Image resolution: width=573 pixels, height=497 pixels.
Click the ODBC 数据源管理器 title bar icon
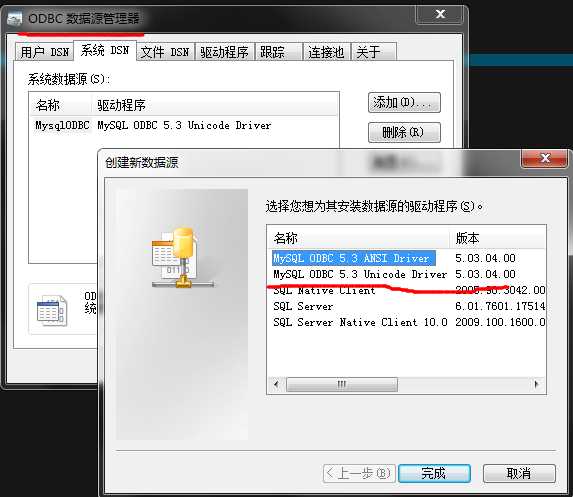[x=15, y=19]
